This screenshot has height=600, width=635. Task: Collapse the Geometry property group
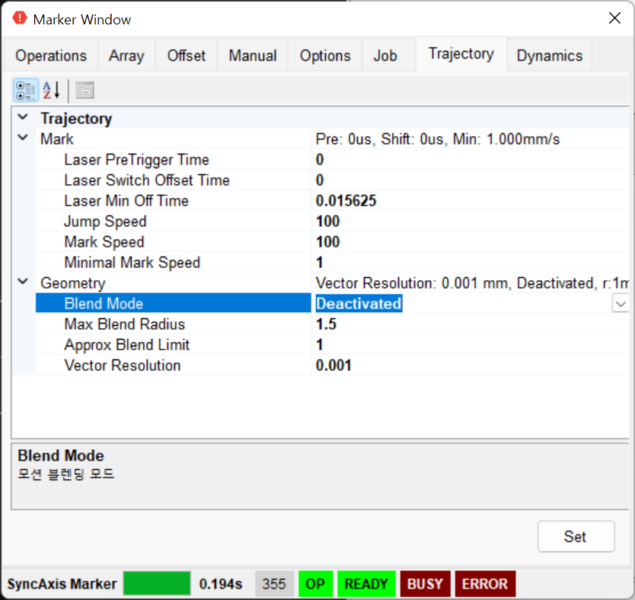23,283
